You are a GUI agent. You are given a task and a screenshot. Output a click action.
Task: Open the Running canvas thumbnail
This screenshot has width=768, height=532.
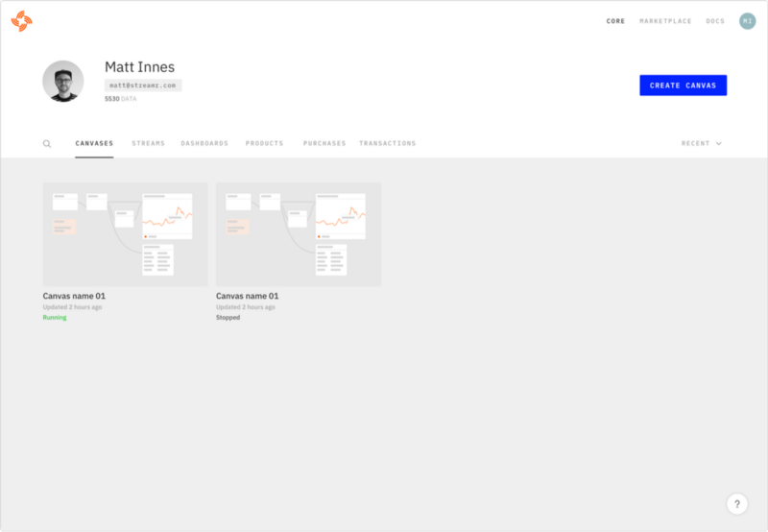coord(126,234)
